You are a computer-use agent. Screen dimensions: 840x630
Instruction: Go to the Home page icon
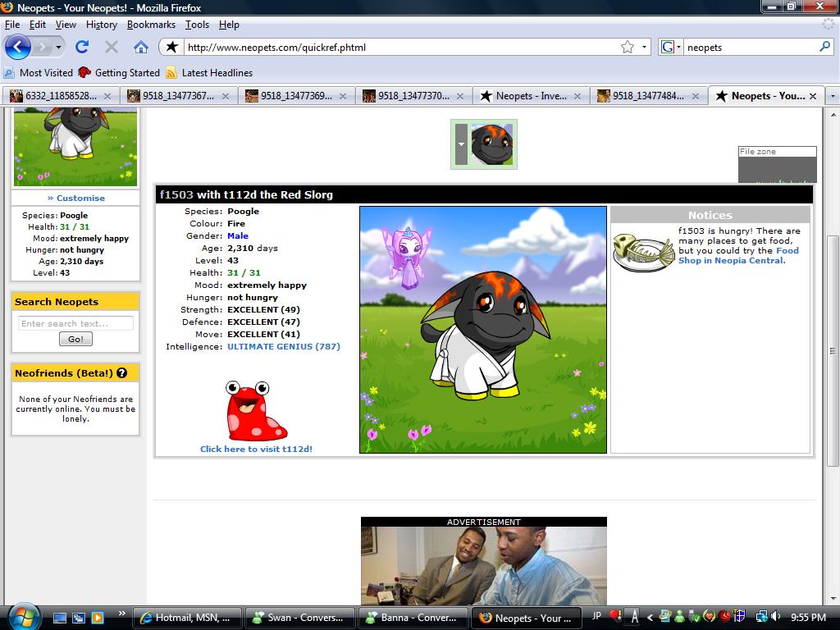coord(141,47)
